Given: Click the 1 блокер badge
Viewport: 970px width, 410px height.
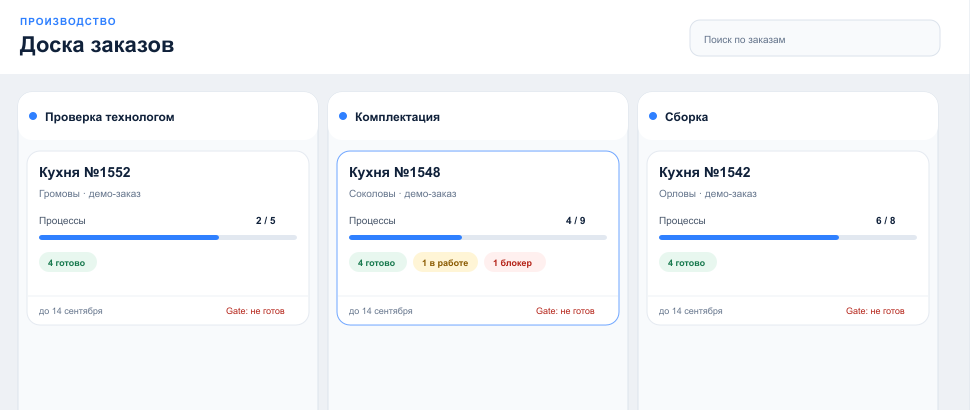Looking at the screenshot, I should [515, 262].
